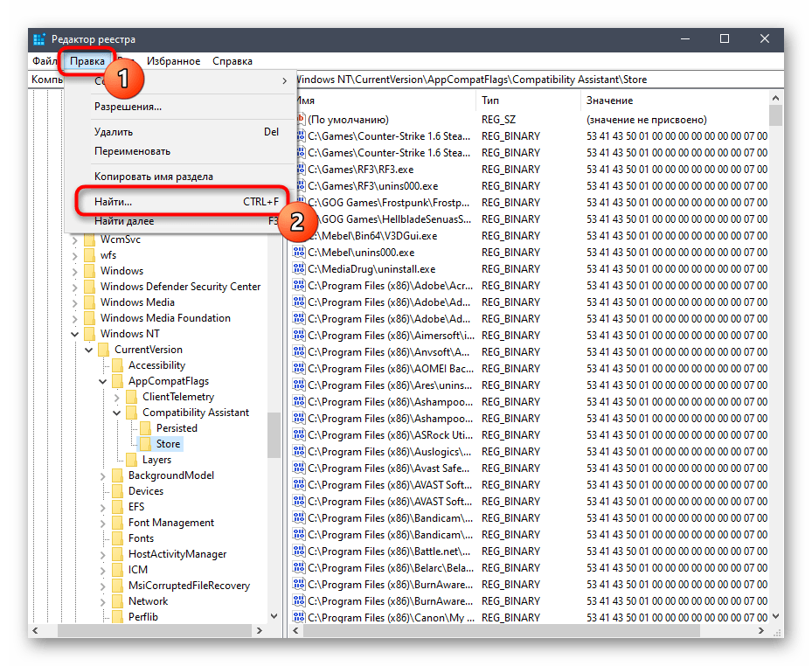Viewport: 812px width, 666px height.
Task: Click binary icon of C:\MediaDrug\uninstall.exe
Action: tap(299, 269)
